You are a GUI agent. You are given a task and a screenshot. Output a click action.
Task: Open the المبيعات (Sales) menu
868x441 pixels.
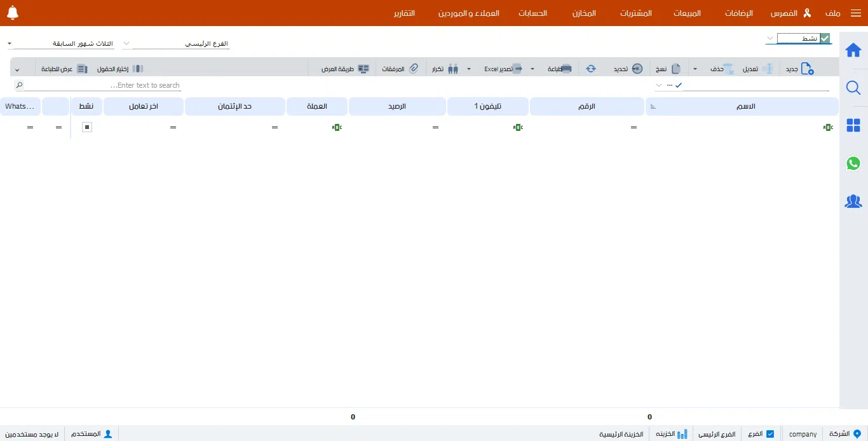tap(687, 13)
